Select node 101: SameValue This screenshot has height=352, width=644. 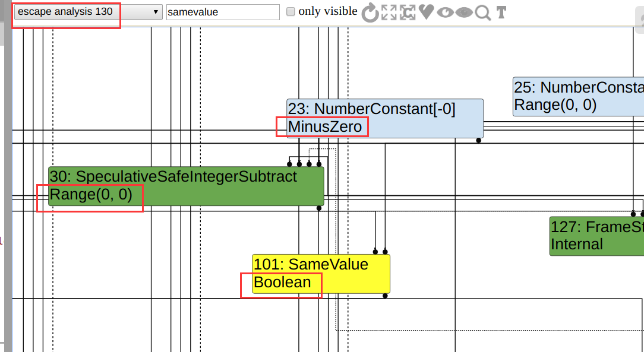321,273
